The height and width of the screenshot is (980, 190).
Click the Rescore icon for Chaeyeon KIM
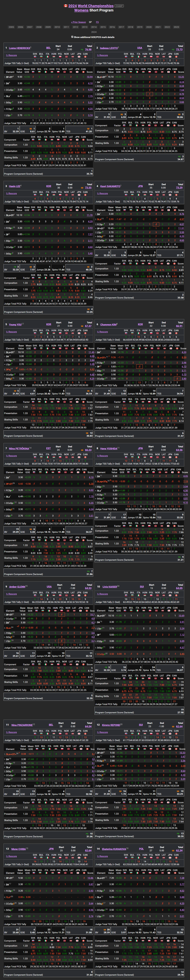coord(98,332)
